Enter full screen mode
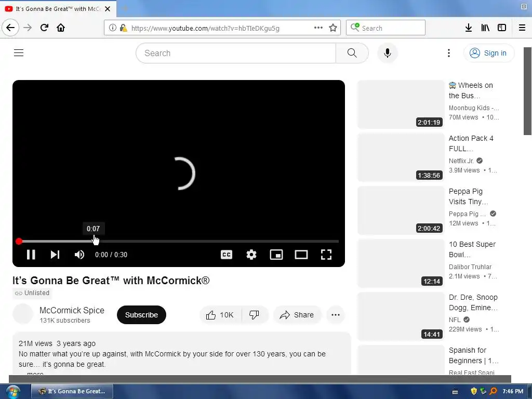532x399 pixels. (326, 255)
